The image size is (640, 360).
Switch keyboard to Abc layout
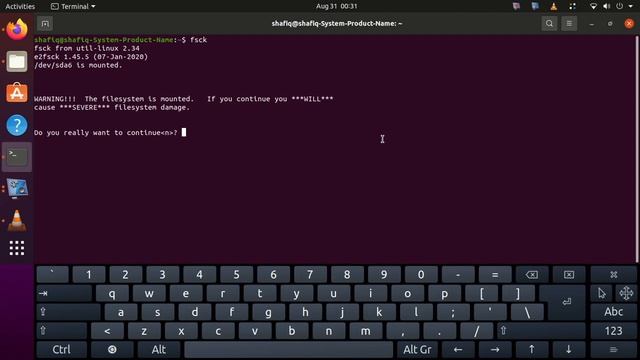613,312
